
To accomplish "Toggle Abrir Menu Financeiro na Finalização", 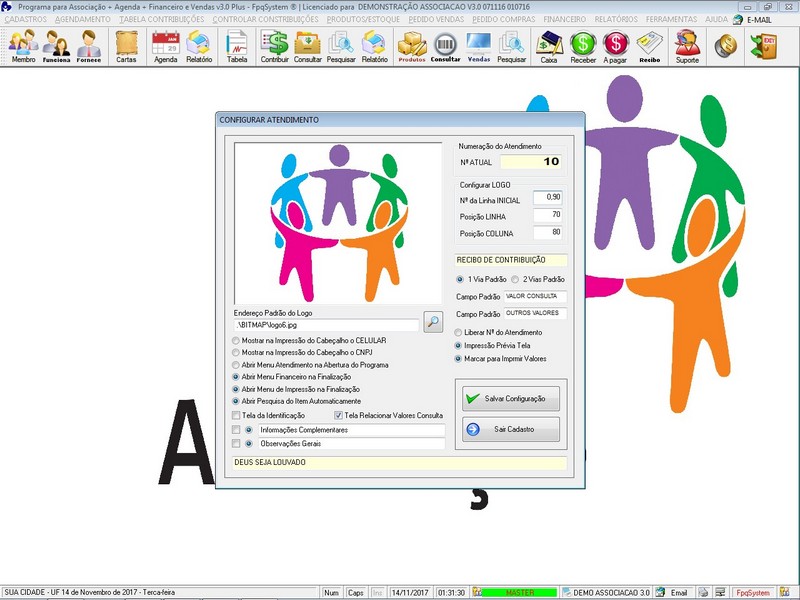I will 236,377.
